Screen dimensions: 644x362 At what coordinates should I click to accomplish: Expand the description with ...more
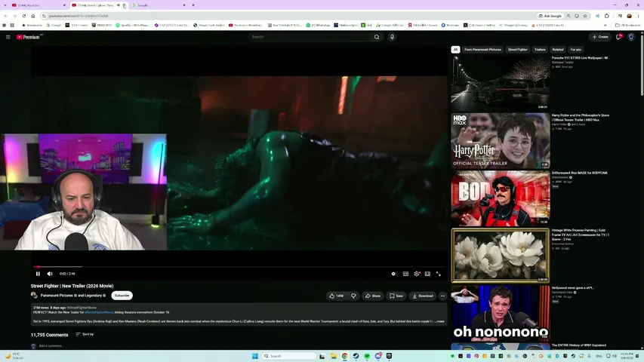[440, 321]
